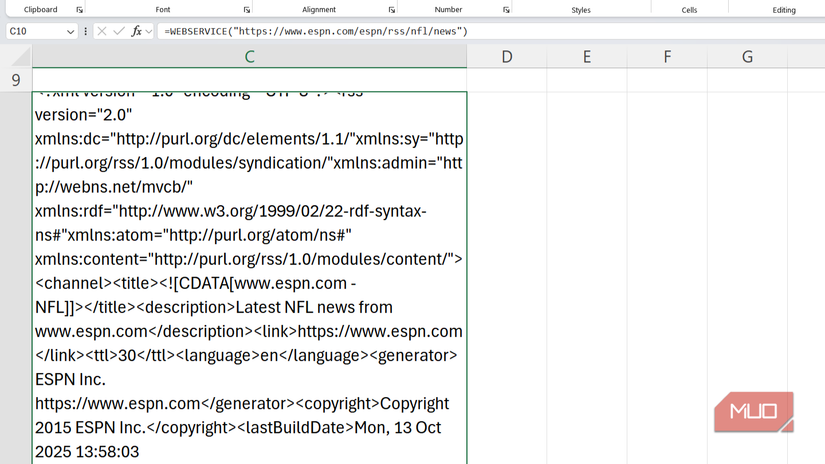The image size is (825, 464).
Task: Confirm formula with checkmark icon
Action: coord(119,32)
